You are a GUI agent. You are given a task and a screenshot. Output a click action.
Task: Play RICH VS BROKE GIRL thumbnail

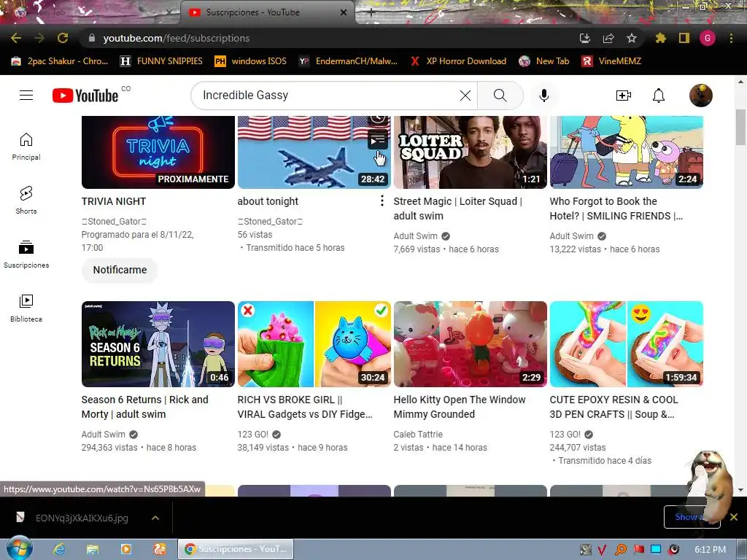[x=314, y=344]
